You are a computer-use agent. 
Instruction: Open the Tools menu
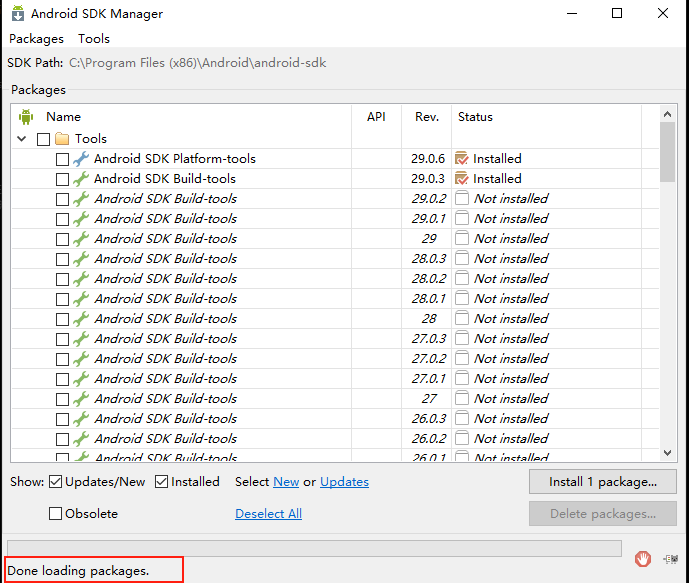[94, 39]
